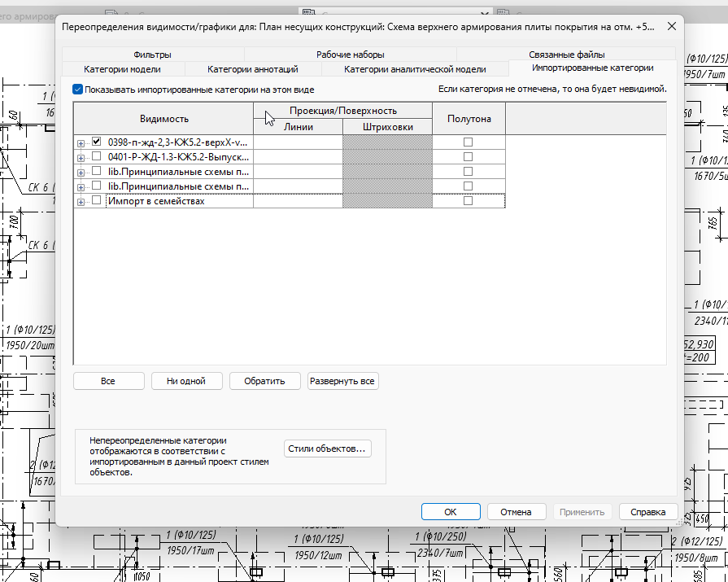Select the Импортированные категории tab
This screenshot has width=728, height=582.
click(x=592, y=68)
